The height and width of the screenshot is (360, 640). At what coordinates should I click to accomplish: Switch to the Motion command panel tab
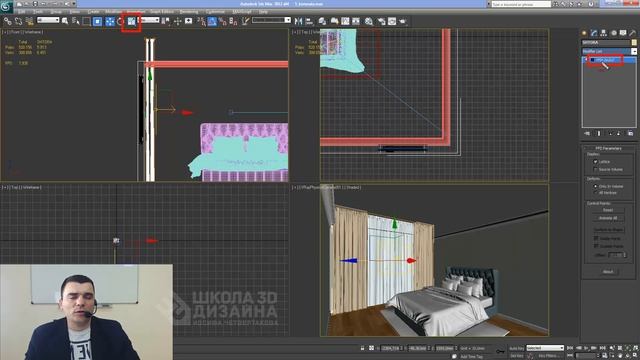613,33
